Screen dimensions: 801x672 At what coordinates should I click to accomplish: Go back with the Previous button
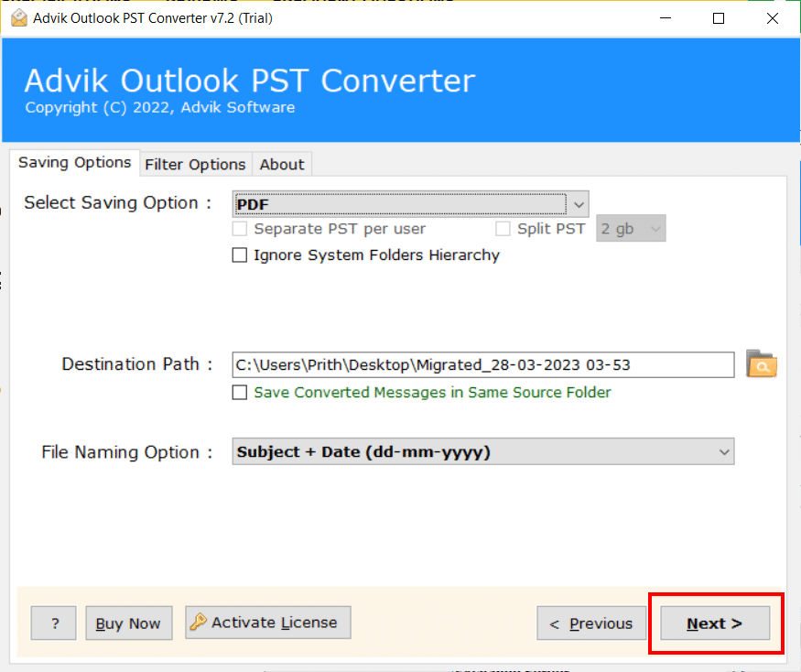point(590,623)
